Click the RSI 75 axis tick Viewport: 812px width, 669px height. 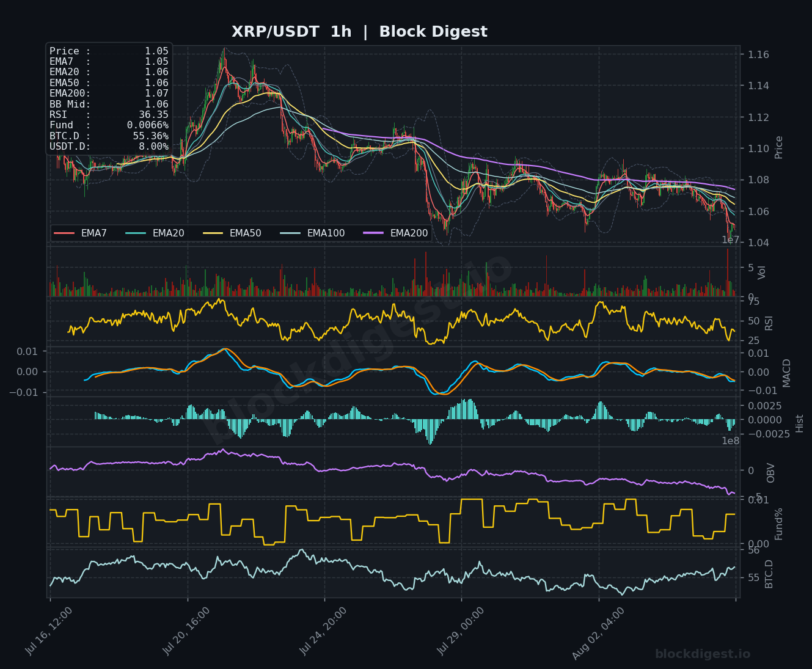tap(753, 302)
